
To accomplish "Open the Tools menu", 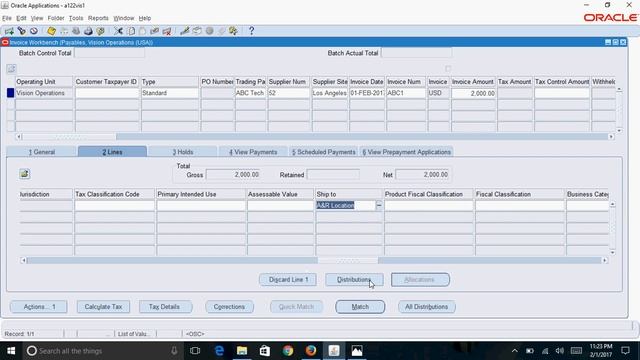I will pyautogui.click(x=76, y=18).
